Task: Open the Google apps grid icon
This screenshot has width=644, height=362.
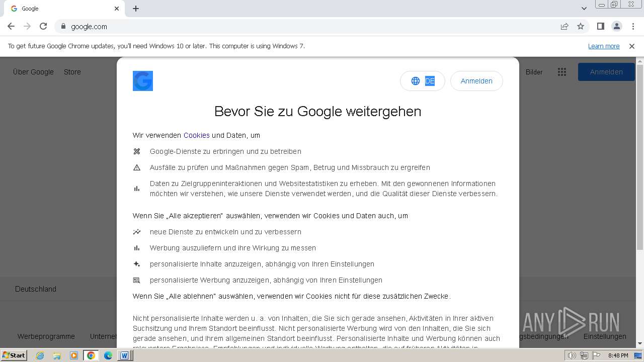Action: coord(562,72)
